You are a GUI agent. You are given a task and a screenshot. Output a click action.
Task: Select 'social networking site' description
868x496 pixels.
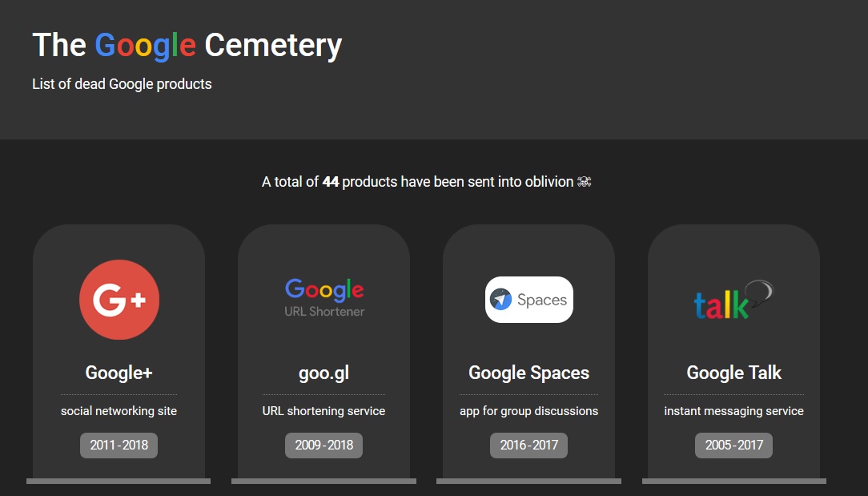click(x=119, y=411)
